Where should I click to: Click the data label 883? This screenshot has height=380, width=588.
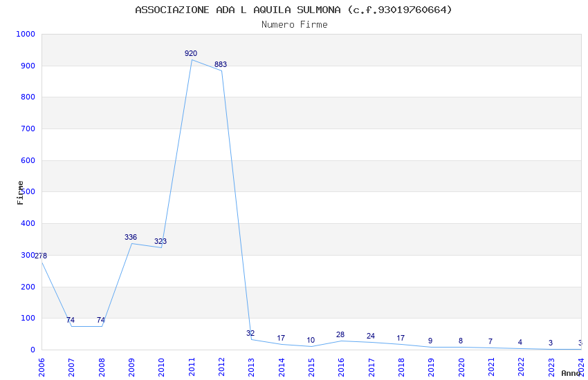(x=221, y=64)
